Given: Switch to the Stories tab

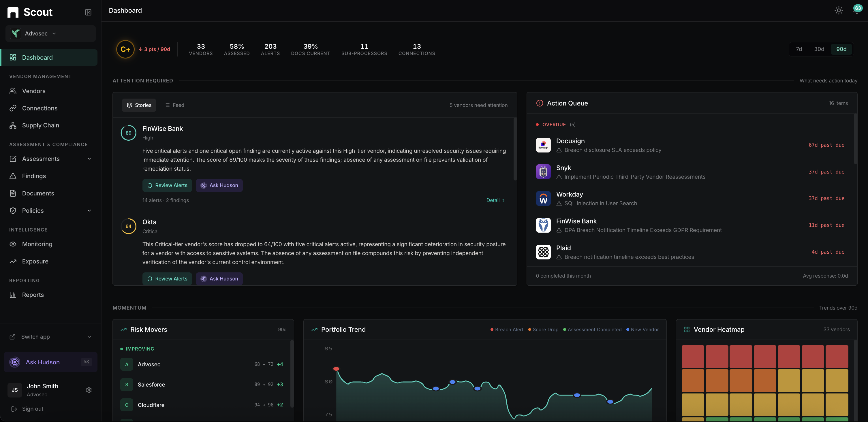Looking at the screenshot, I should pos(139,105).
